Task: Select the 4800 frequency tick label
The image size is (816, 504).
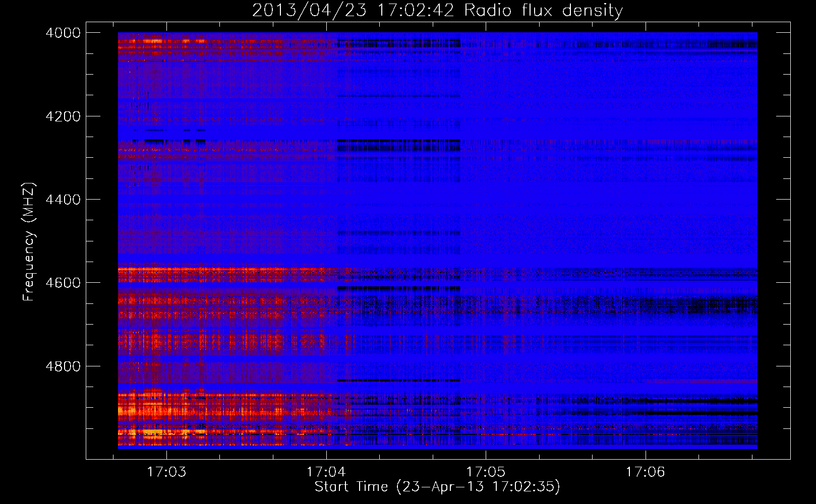Action: (x=63, y=366)
